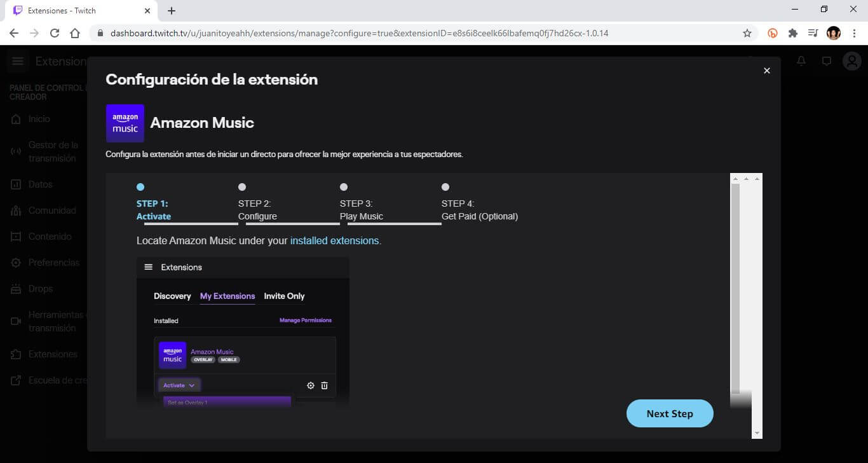Viewport: 868px width, 463px height.
Task: Bookmark this page with the star
Action: 747,33
